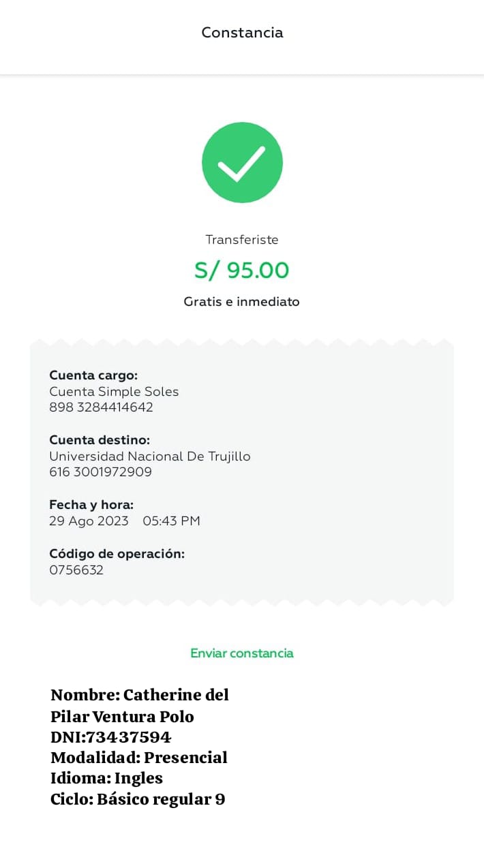484x868 pixels.
Task: Click destination account number 616 3001972909
Action: point(100,472)
